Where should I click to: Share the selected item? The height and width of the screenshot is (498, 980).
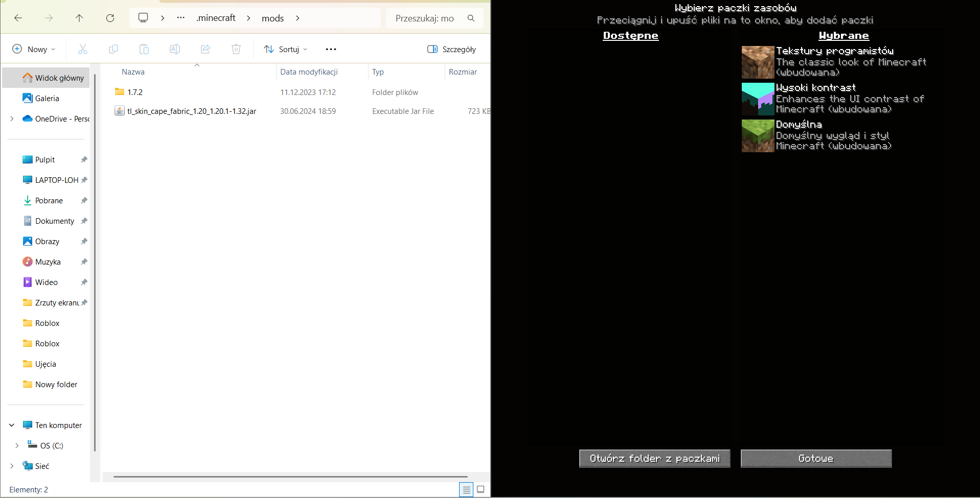206,49
